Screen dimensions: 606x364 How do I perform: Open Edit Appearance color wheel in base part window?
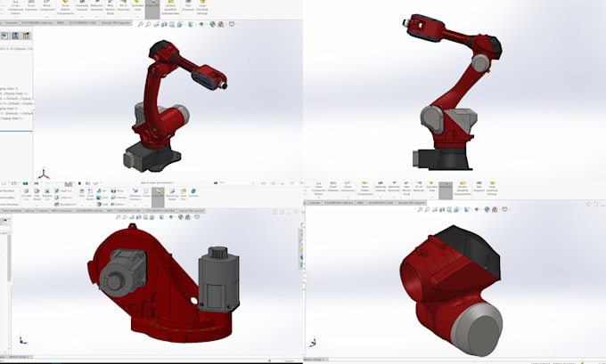181,217
